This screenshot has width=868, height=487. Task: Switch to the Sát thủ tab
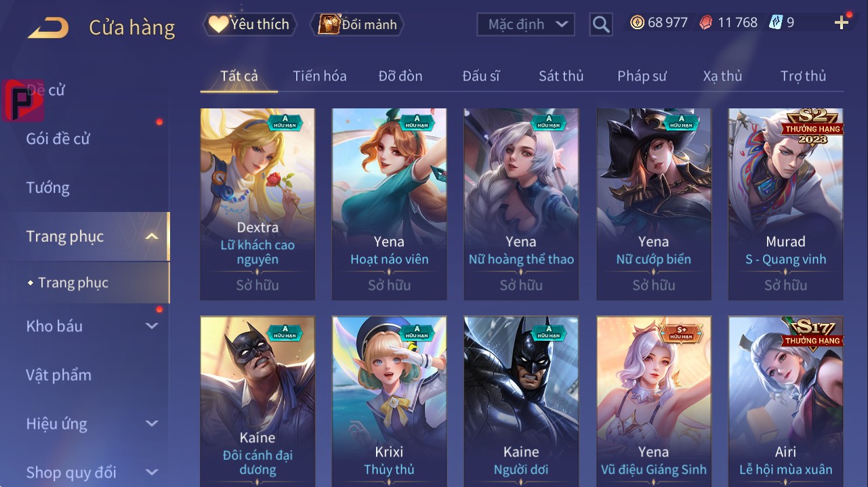561,76
